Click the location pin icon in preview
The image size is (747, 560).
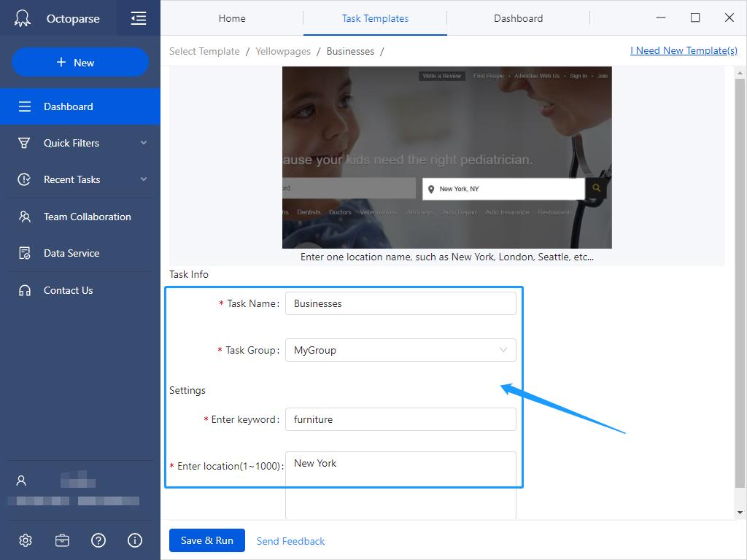pyautogui.click(x=431, y=189)
